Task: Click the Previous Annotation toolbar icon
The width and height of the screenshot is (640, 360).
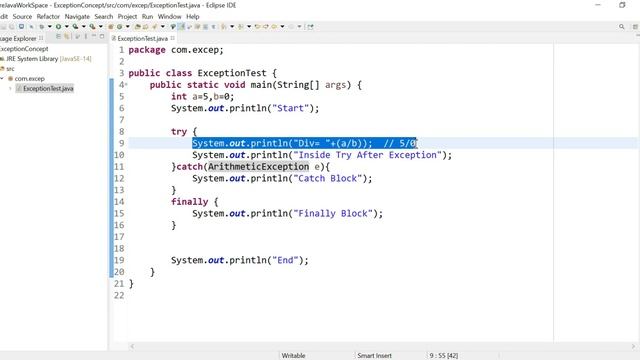Action: click(240, 27)
